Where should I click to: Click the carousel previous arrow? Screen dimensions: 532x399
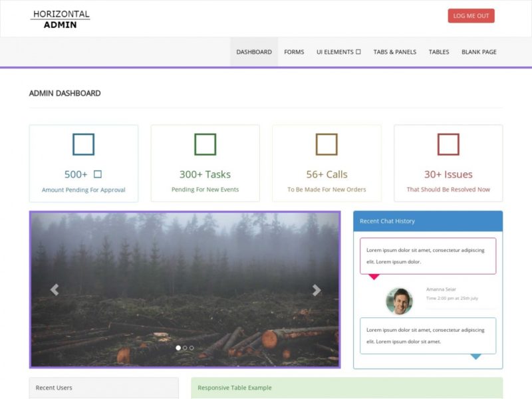[54, 289]
